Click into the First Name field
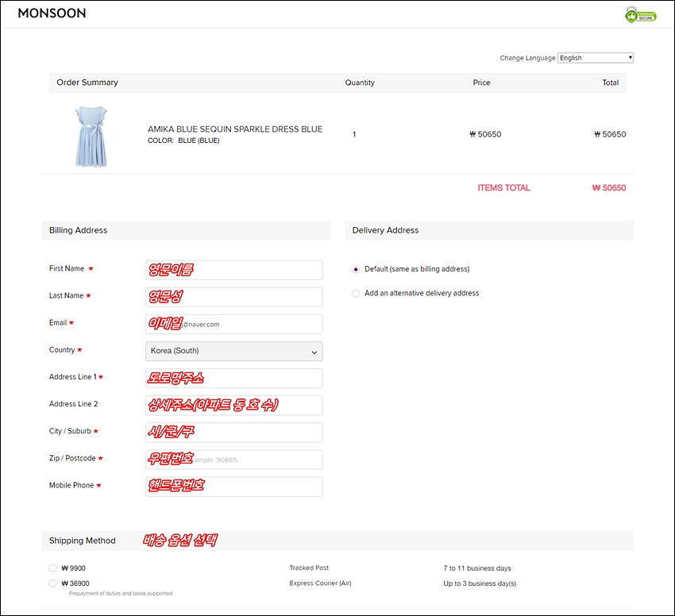The image size is (675, 616). click(x=234, y=270)
